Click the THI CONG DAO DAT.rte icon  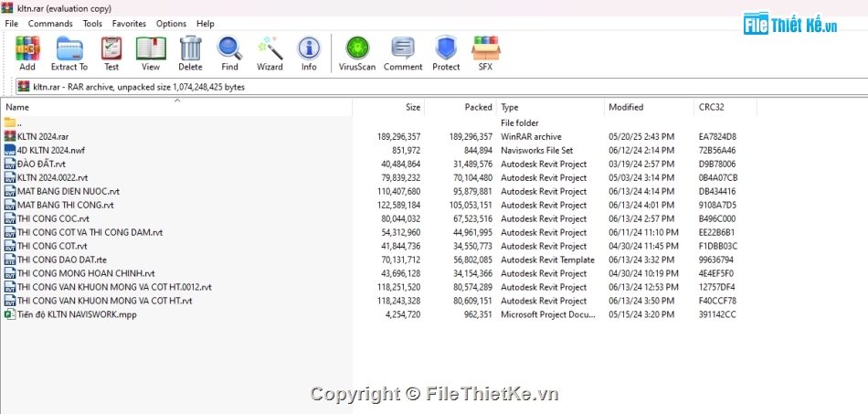(10, 260)
